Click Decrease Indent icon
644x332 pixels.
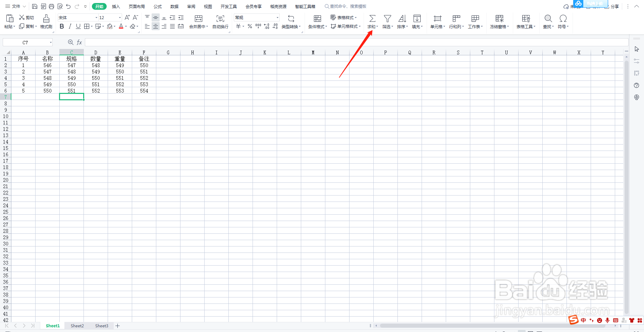point(172,17)
